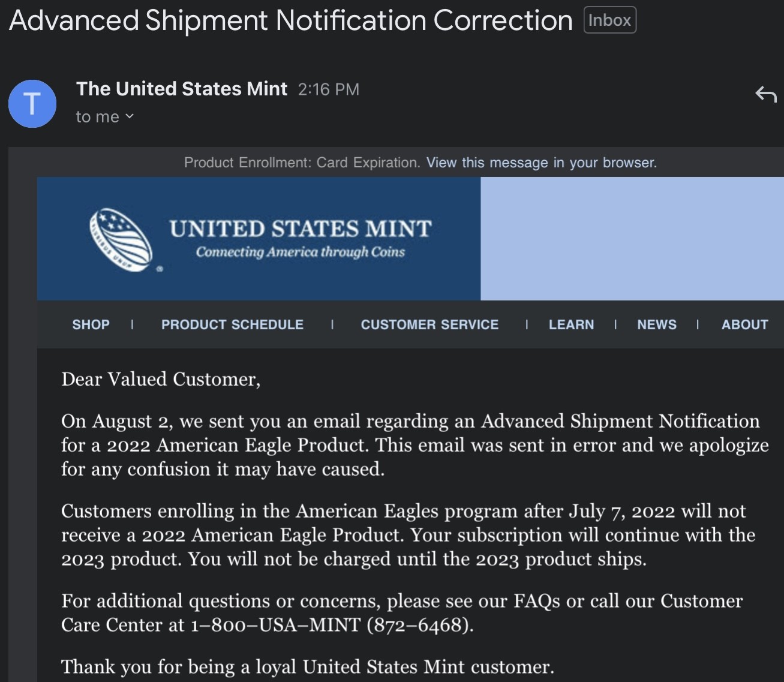This screenshot has height=682, width=784.
Task: Click 'The United States Mint' sender name
Action: (182, 89)
